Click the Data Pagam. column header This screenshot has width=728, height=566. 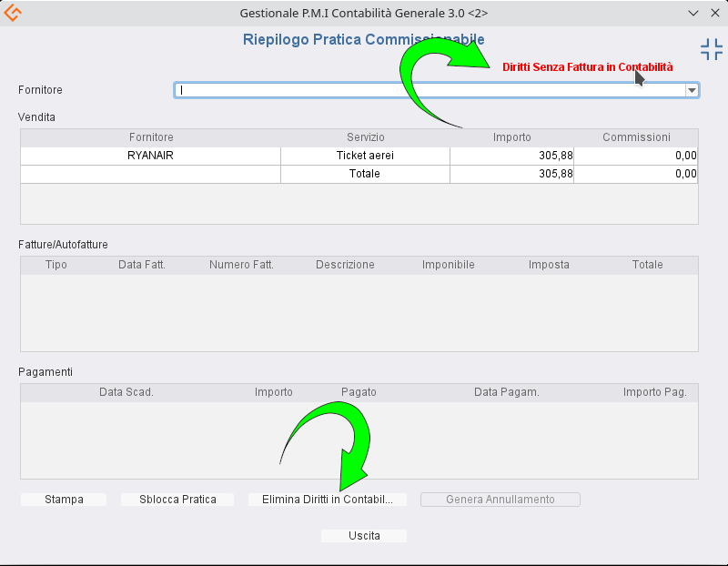[x=506, y=392]
